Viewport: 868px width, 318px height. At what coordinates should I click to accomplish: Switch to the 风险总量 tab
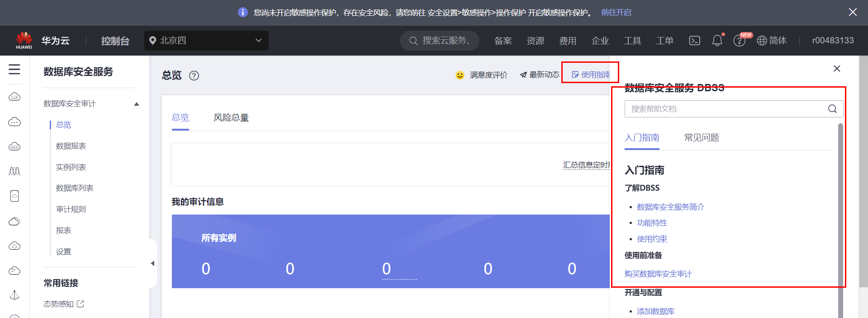(x=231, y=118)
